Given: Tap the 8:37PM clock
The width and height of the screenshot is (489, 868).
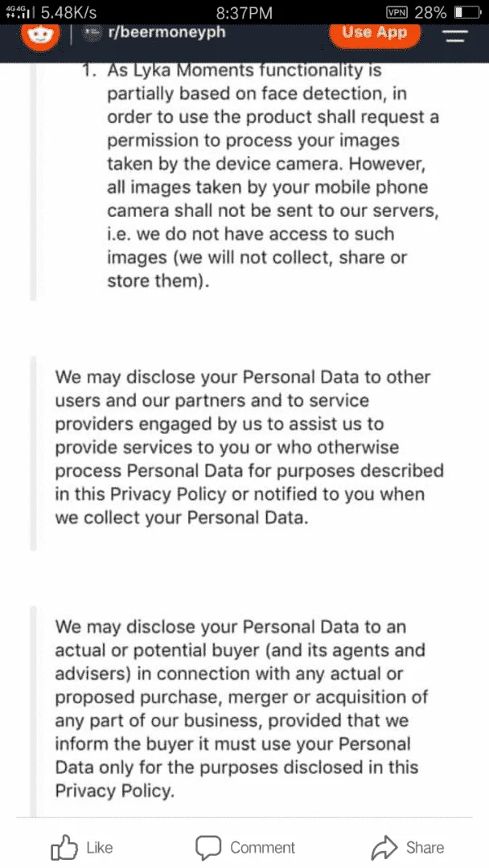Looking at the screenshot, I should click(244, 12).
